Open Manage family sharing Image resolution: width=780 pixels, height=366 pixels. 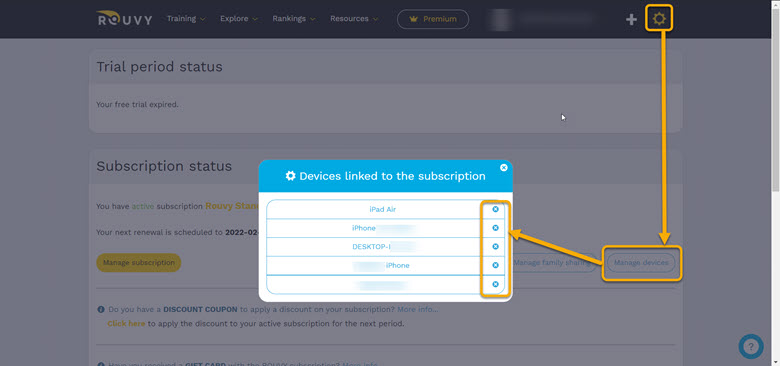click(553, 263)
